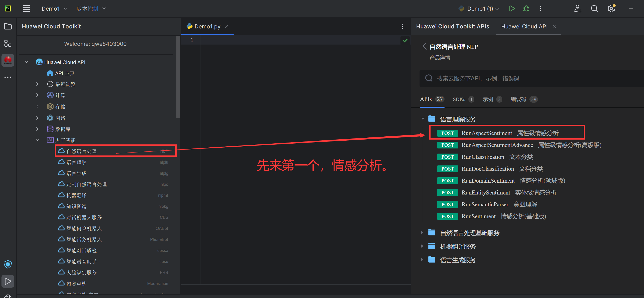The height and width of the screenshot is (298, 644).
Task: Go back using the NLP back arrow
Action: (424, 46)
